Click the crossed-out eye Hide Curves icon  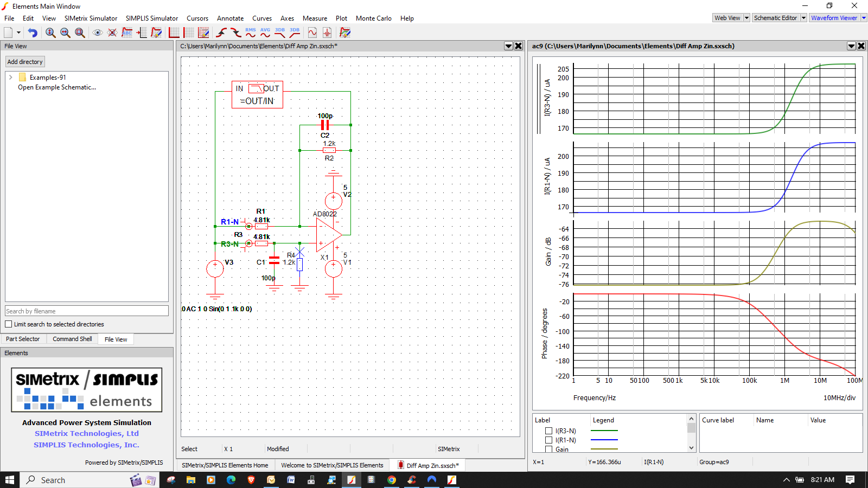point(112,33)
